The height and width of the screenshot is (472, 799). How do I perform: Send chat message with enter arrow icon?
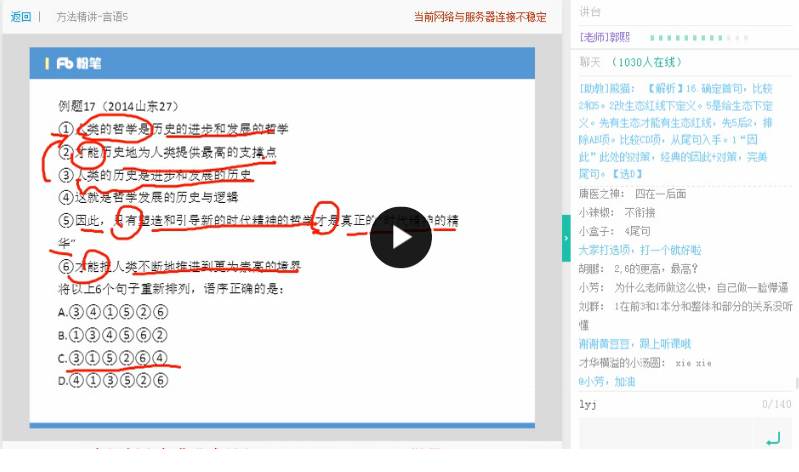pyautogui.click(x=773, y=438)
